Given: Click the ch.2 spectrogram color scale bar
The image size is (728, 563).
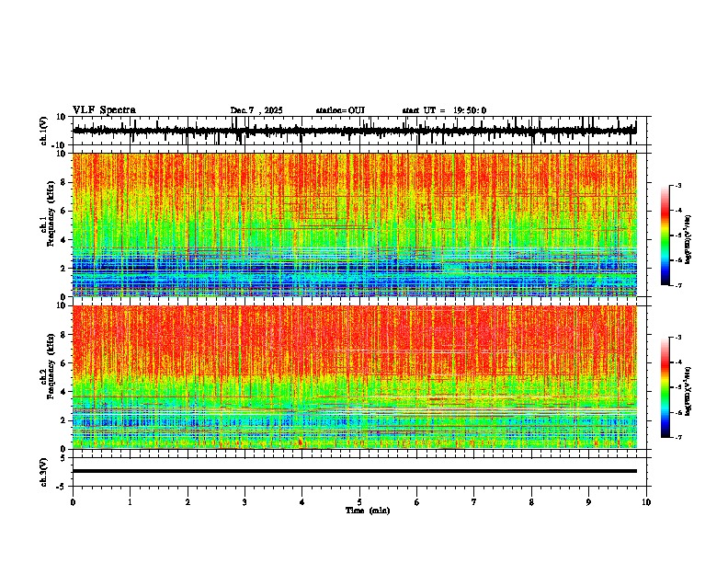Looking at the screenshot, I should coord(665,387).
